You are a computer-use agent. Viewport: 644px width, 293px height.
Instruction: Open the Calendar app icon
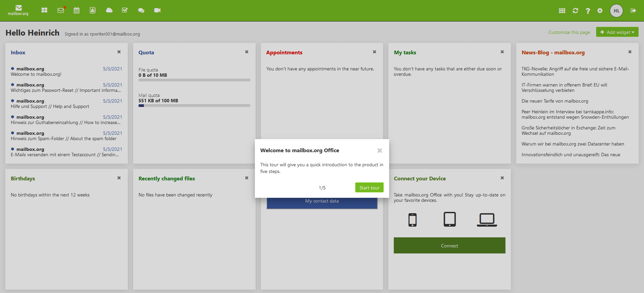[76, 10]
